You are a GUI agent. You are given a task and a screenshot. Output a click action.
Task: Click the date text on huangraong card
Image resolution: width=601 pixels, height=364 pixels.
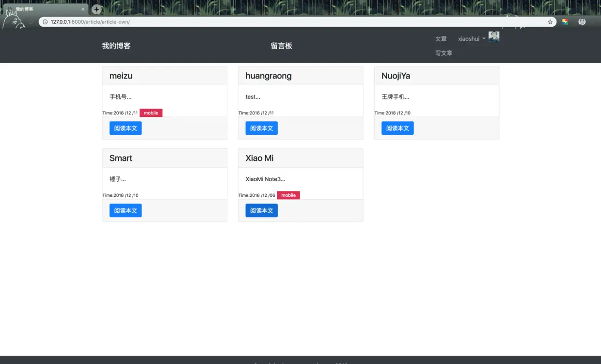click(256, 113)
